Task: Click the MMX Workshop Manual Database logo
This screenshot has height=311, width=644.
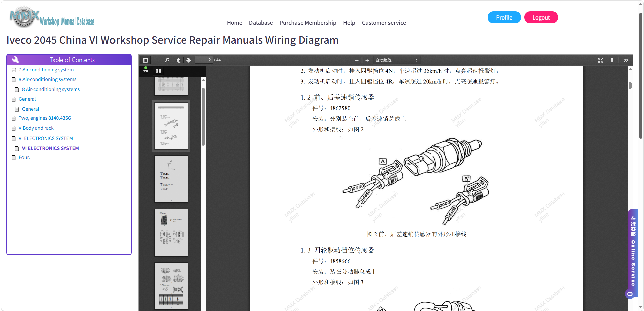Action: click(52, 17)
